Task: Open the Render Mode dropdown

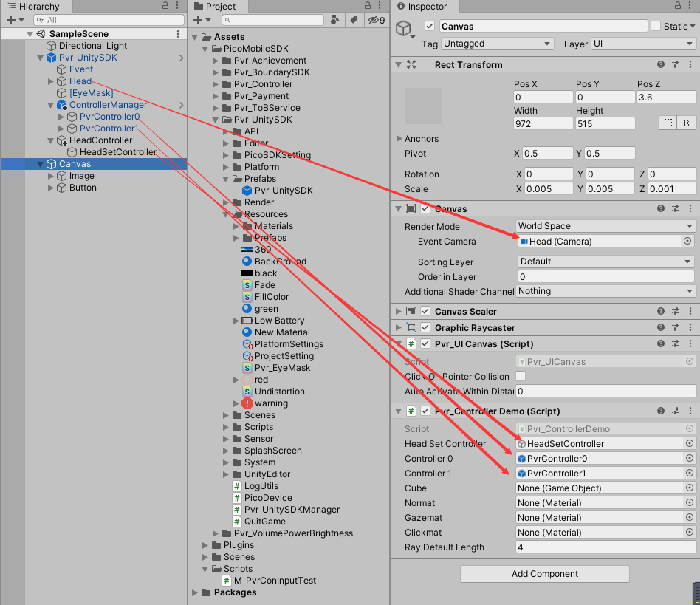Action: 605,226
